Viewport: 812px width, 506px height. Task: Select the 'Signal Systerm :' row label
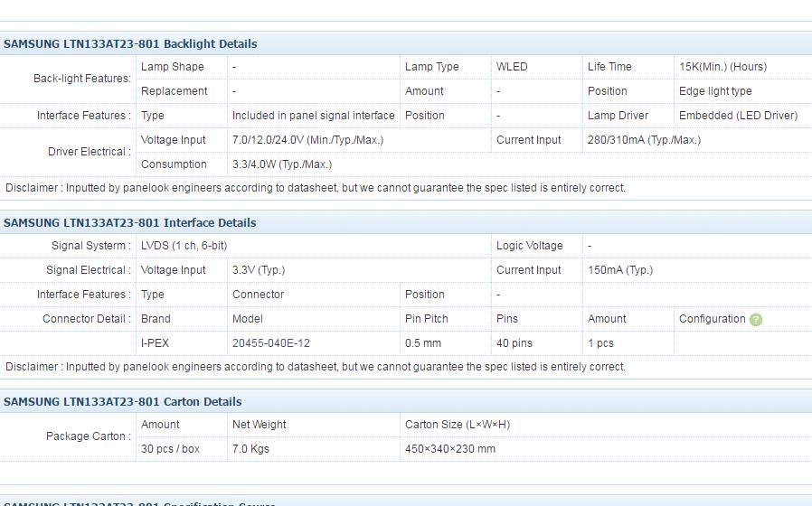click(91, 245)
